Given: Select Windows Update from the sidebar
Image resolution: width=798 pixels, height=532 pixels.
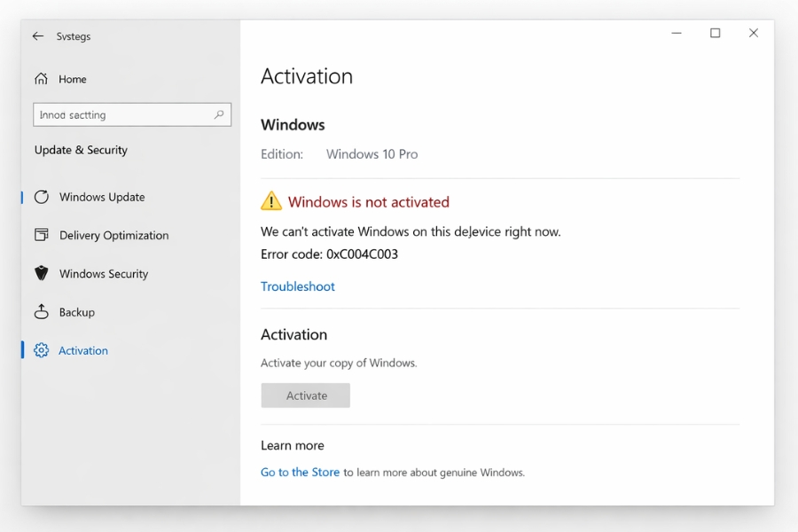Looking at the screenshot, I should [x=101, y=197].
